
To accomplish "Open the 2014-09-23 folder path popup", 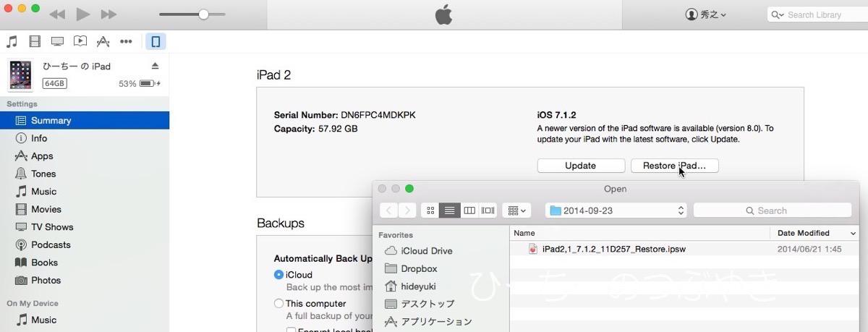I will pyautogui.click(x=616, y=210).
